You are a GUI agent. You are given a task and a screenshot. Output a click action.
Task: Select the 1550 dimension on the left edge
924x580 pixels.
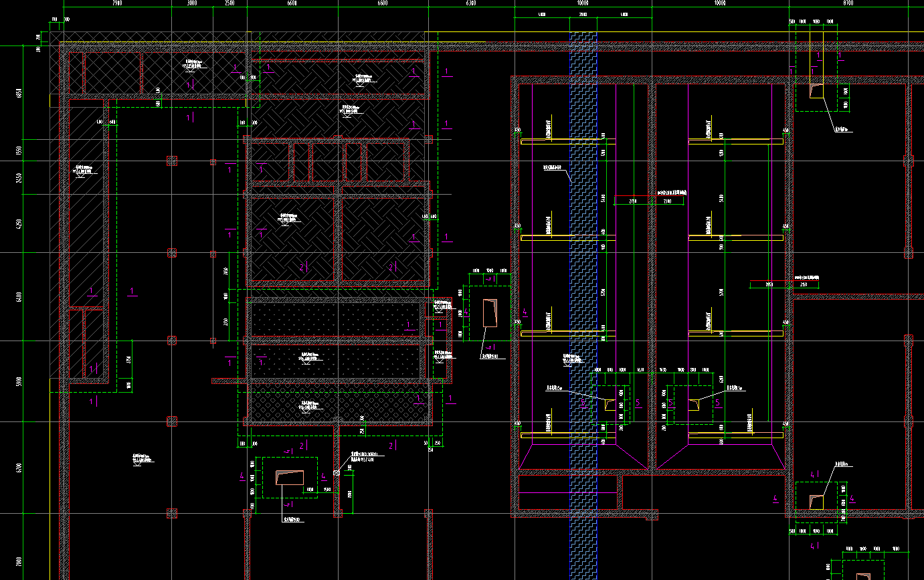pyautogui.click(x=19, y=152)
